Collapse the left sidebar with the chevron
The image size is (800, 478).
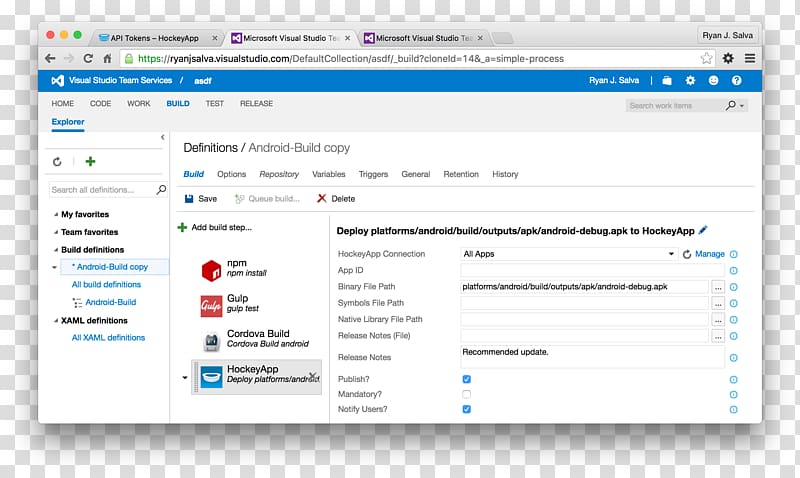(163, 137)
